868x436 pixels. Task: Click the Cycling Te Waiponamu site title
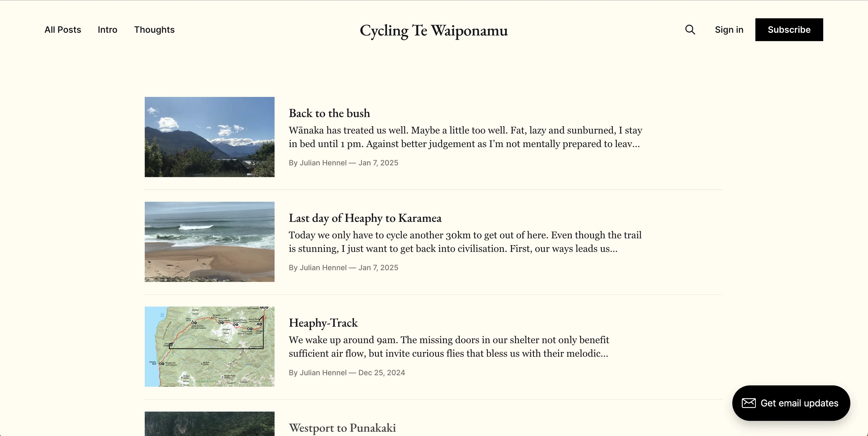coord(434,31)
